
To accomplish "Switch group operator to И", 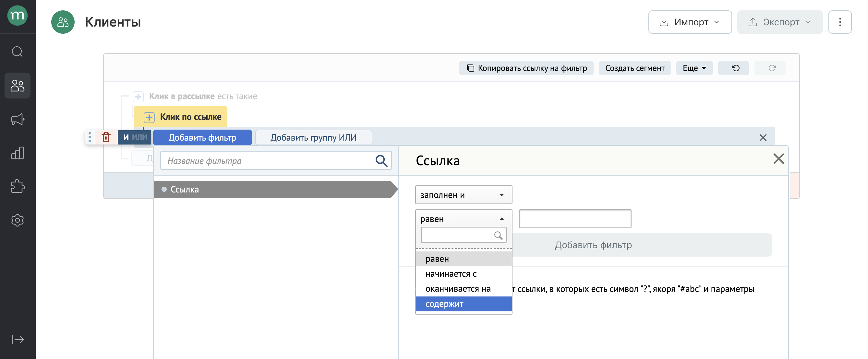I will [x=126, y=137].
